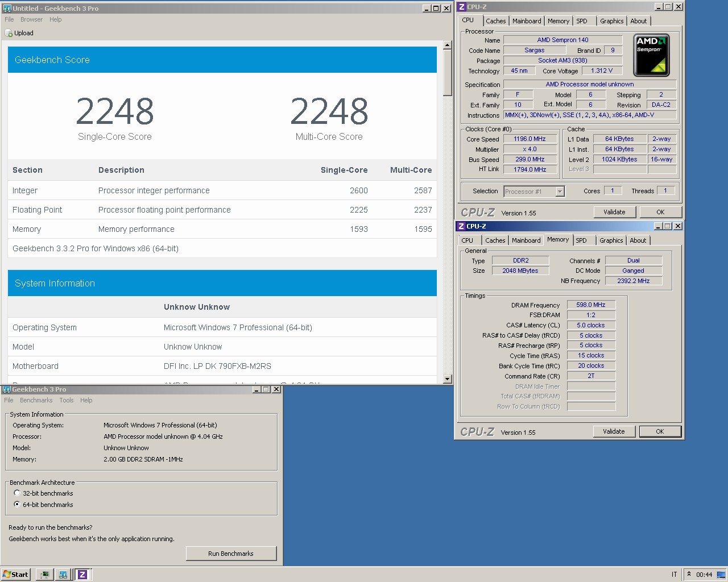
Task: Click Validate in lower CPU-Z window
Action: [x=614, y=431]
